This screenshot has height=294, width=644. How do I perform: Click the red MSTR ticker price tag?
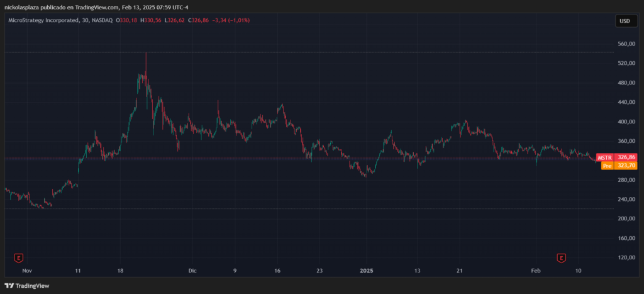pos(604,157)
